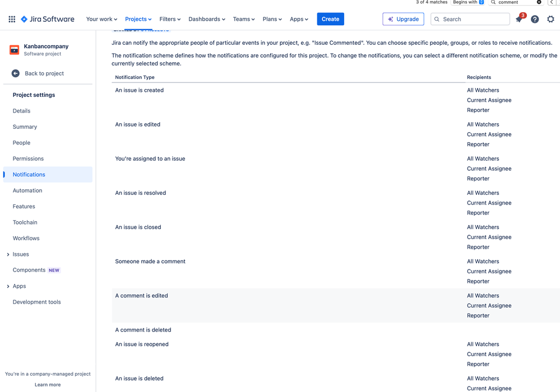Open the Begins with dropdown
This screenshot has width=560, height=392.
tap(469, 2)
